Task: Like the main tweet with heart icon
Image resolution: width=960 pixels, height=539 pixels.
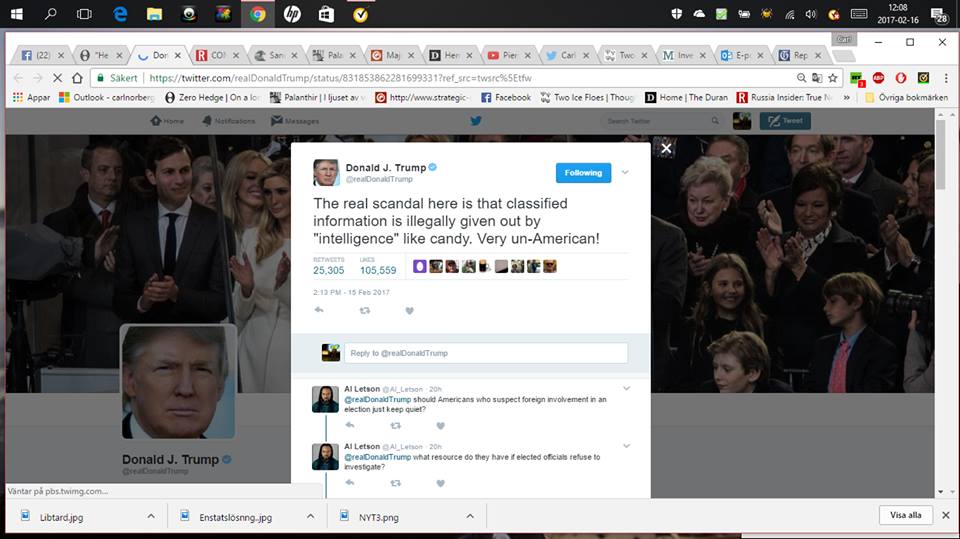Action: click(409, 311)
